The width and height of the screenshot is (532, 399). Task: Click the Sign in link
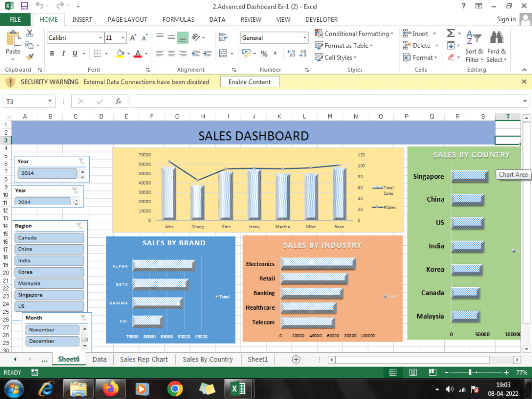pyautogui.click(x=506, y=19)
